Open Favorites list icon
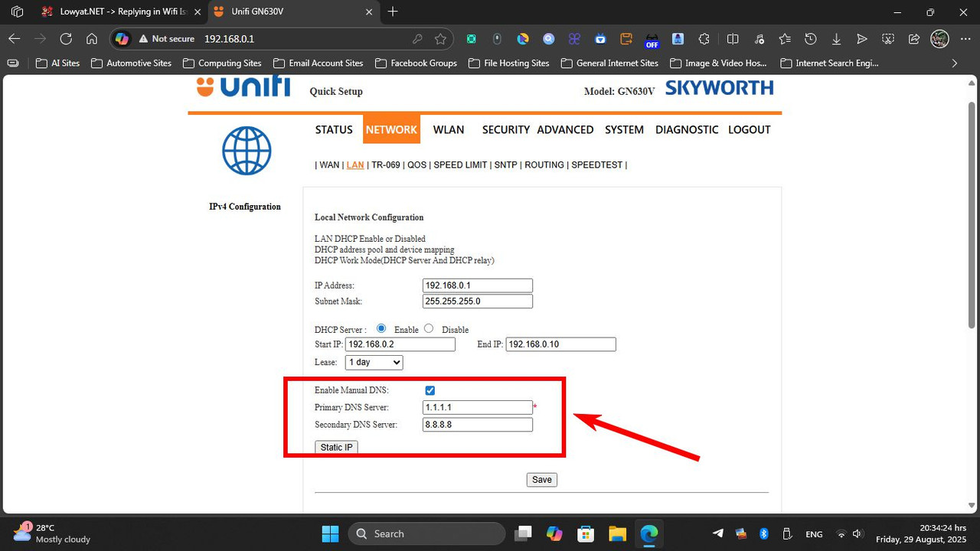Screen dimensions: 980x551 coord(785,38)
